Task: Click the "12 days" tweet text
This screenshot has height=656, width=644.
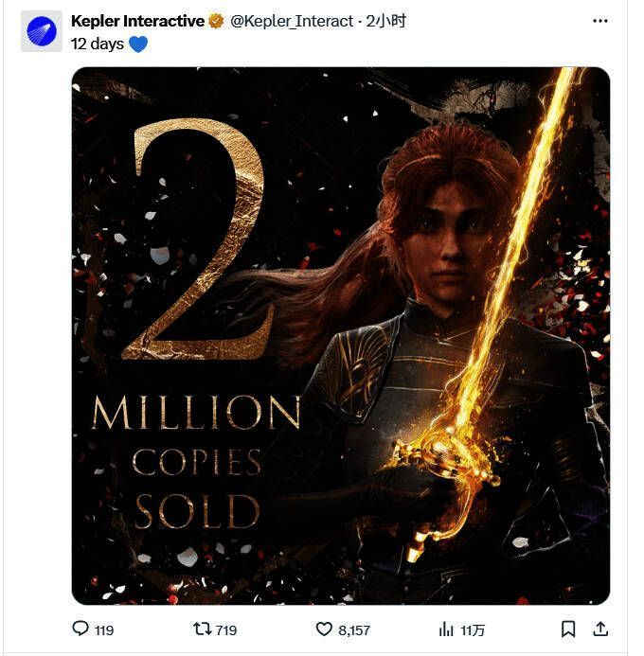Action: (98, 44)
